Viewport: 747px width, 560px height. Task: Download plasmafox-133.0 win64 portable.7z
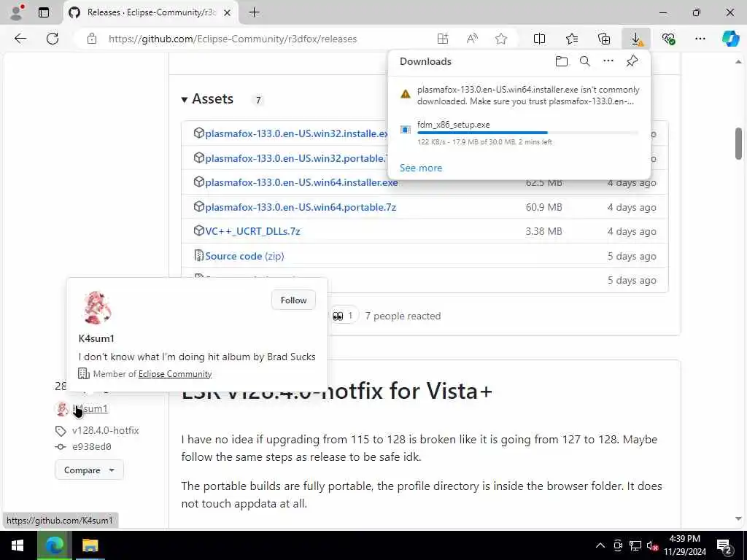pos(300,207)
